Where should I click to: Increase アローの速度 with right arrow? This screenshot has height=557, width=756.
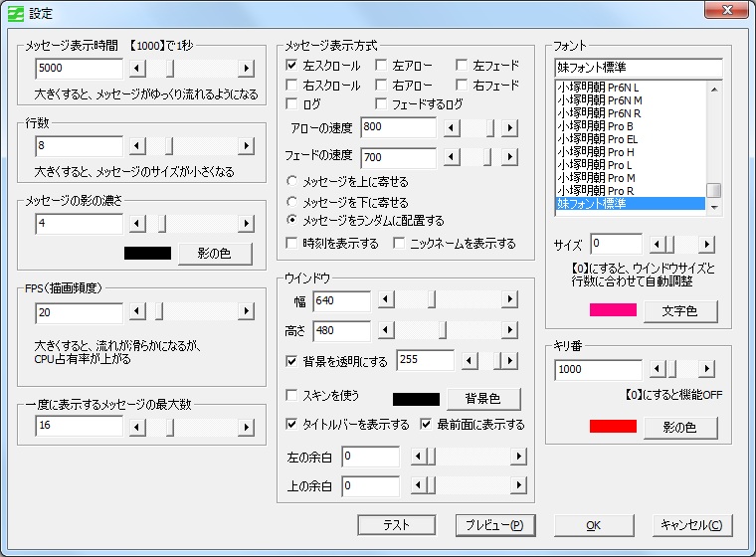pyautogui.click(x=509, y=128)
